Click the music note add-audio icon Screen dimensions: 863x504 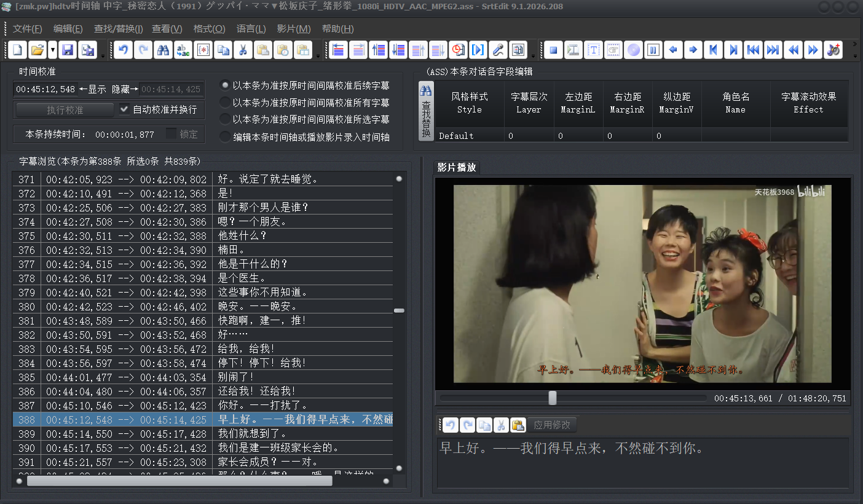833,50
